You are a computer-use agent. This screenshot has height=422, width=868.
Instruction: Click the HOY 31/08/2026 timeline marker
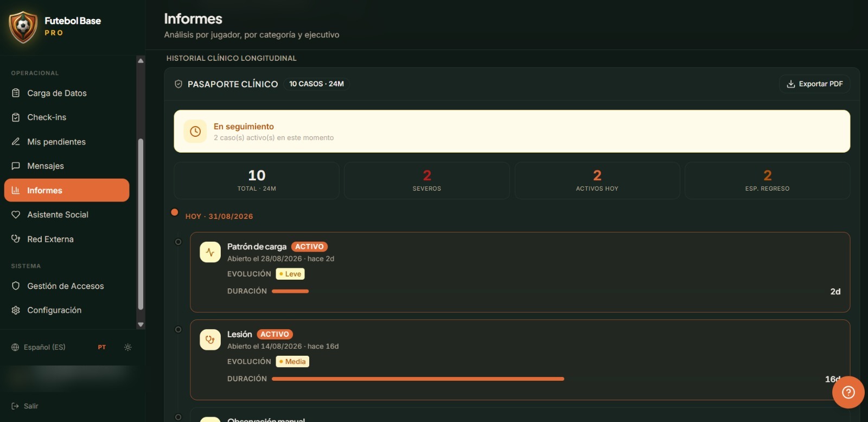pyautogui.click(x=175, y=212)
